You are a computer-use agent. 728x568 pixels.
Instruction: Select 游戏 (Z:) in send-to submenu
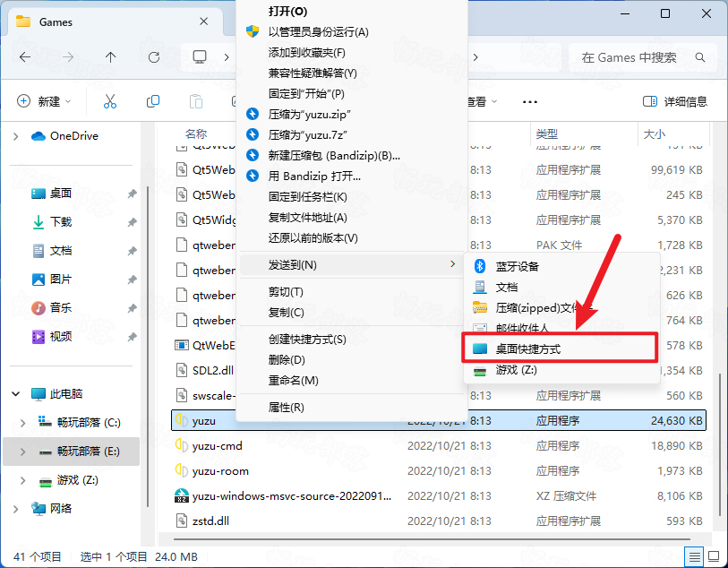tap(561, 370)
